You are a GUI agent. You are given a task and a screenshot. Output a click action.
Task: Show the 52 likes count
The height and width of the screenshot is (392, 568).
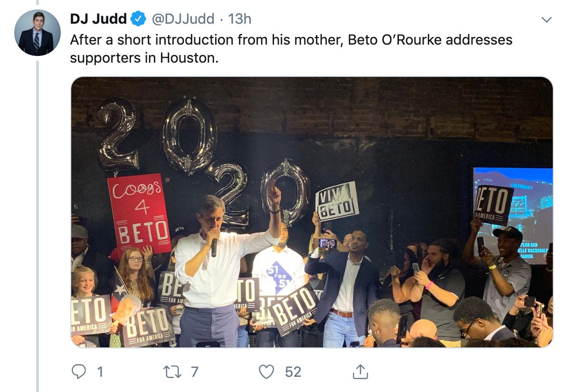point(293,372)
